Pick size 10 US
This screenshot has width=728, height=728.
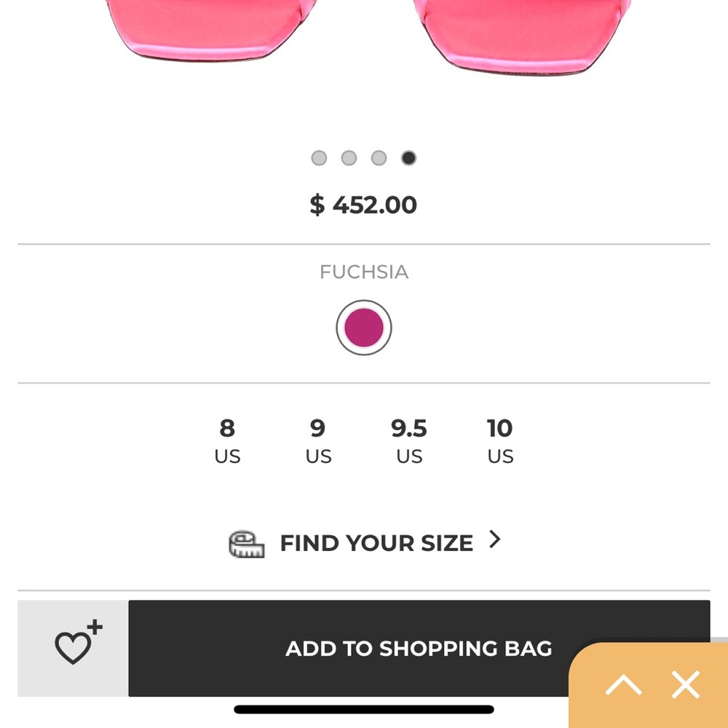500,440
